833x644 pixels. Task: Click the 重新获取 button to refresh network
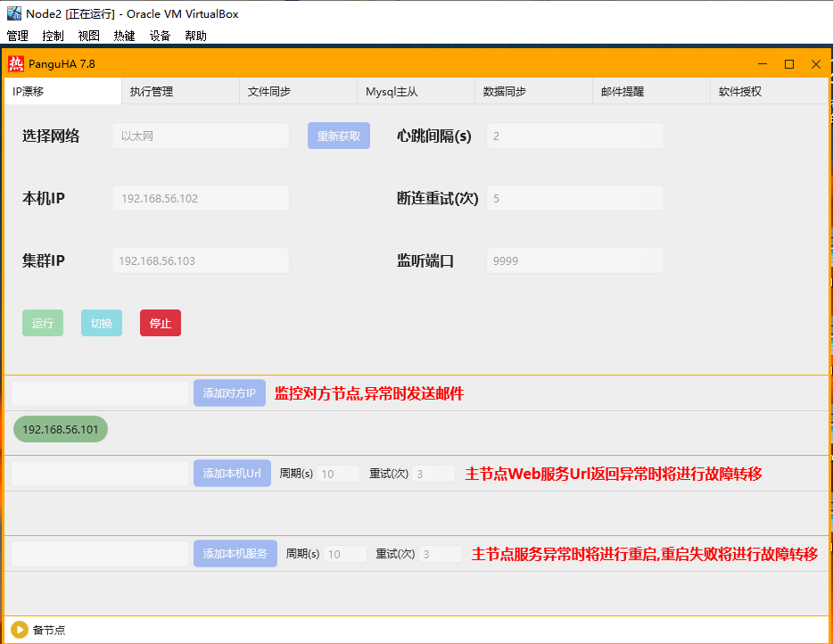338,135
